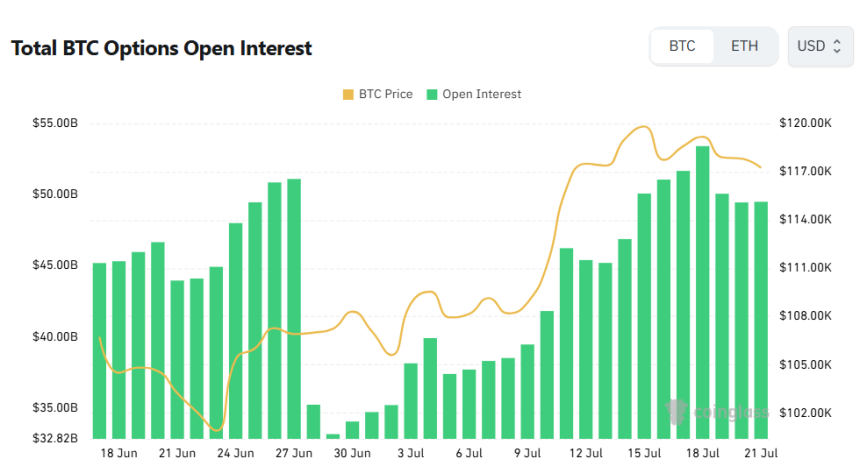Open the USD currency dropdown

pyautogui.click(x=820, y=46)
